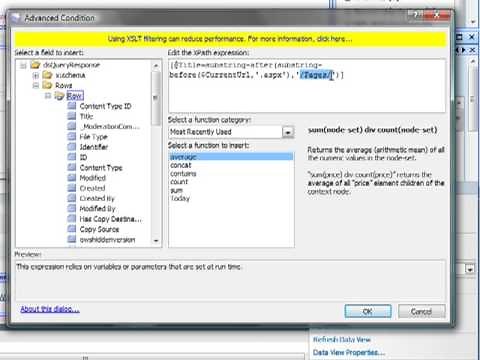Click the dialog help question mark button
Viewport: 480px width, 360px height.
pos(416,15)
